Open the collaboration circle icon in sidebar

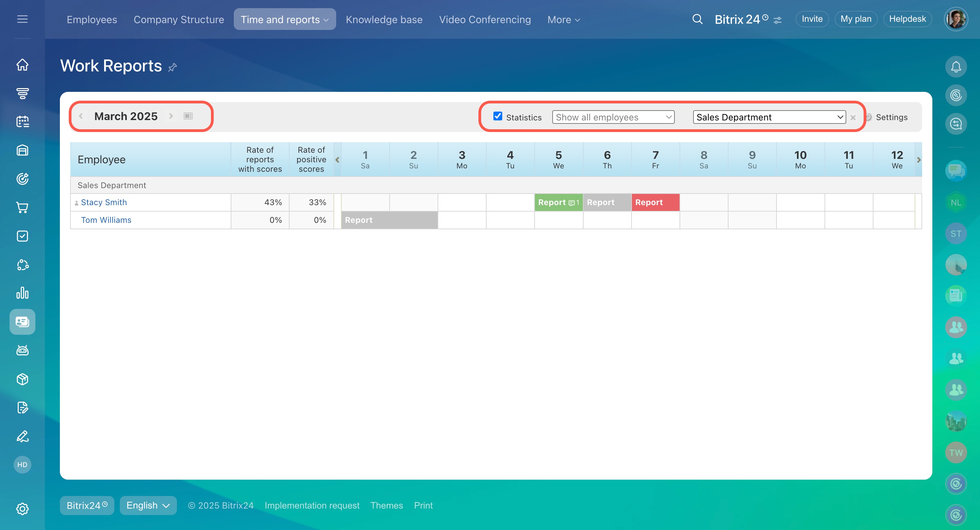coord(22,265)
